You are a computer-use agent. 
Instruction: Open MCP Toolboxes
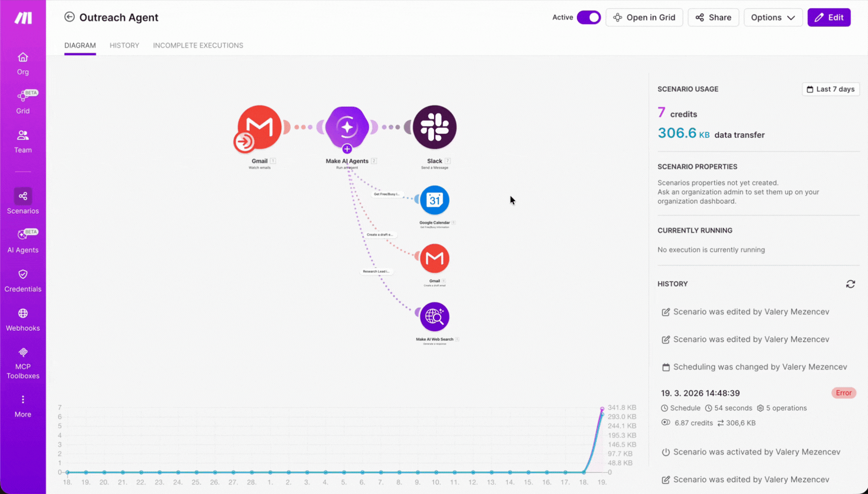23,363
